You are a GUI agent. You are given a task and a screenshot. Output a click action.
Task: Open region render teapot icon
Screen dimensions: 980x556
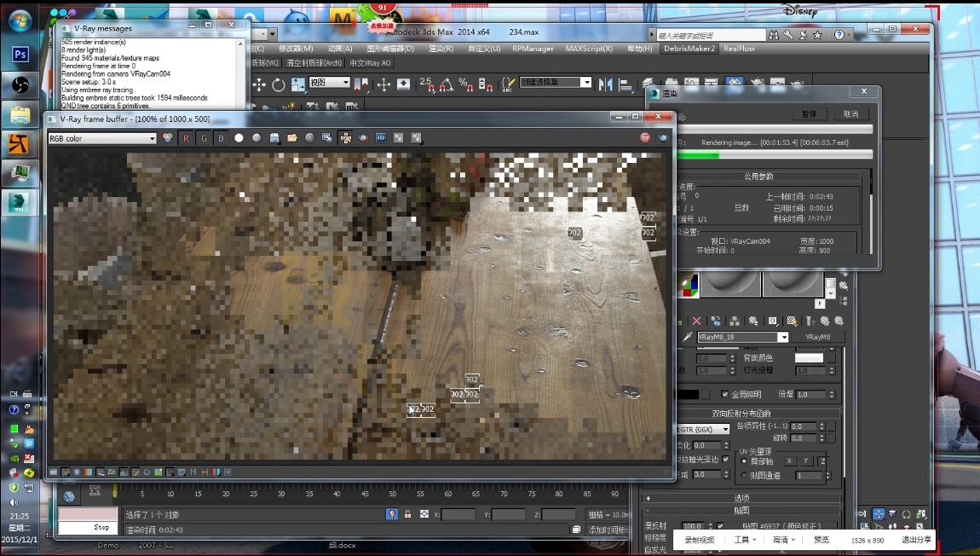(x=363, y=137)
